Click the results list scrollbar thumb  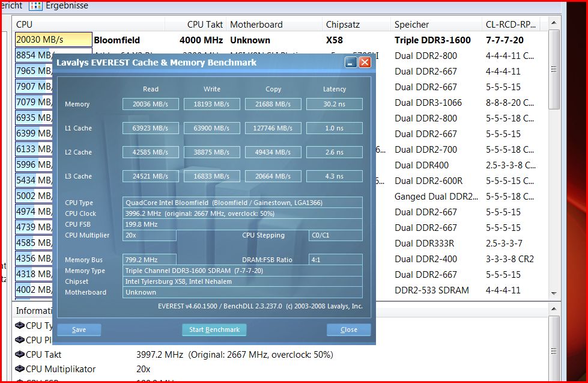(554, 70)
